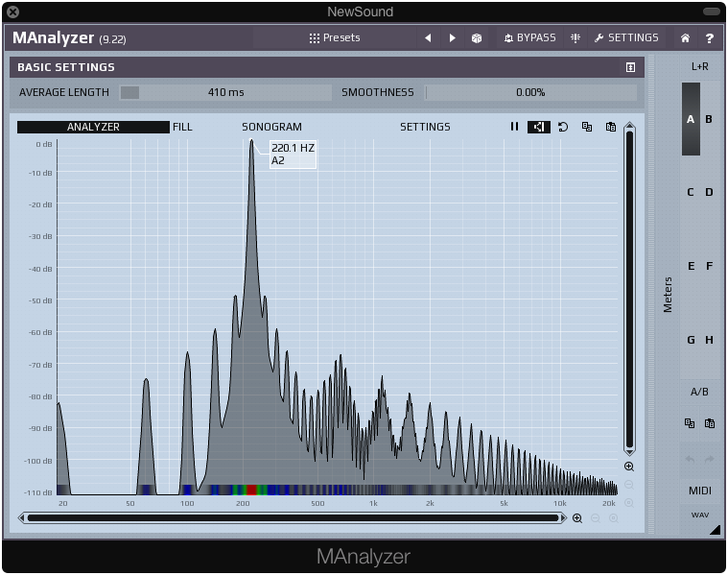Toggle the highlighted peak marker icon

point(539,127)
